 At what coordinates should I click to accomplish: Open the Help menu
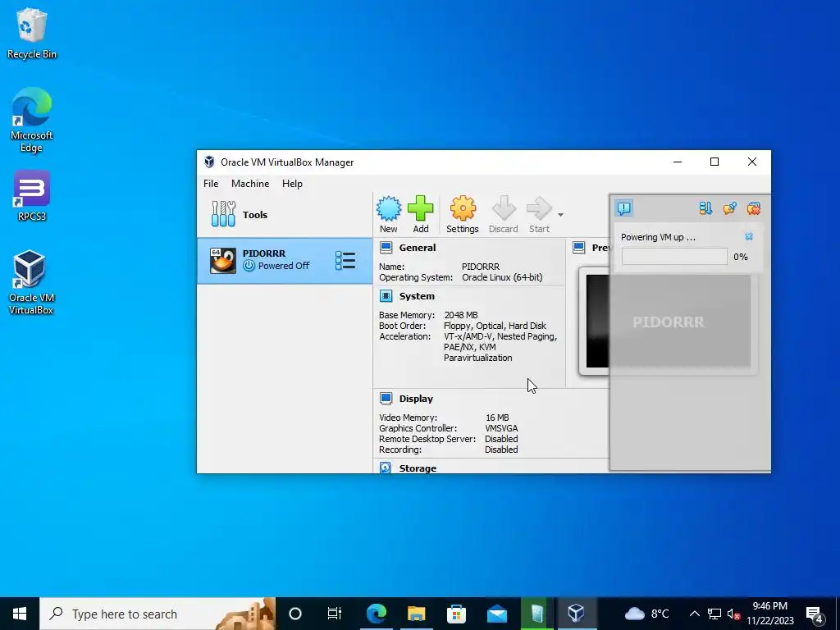[x=292, y=184]
